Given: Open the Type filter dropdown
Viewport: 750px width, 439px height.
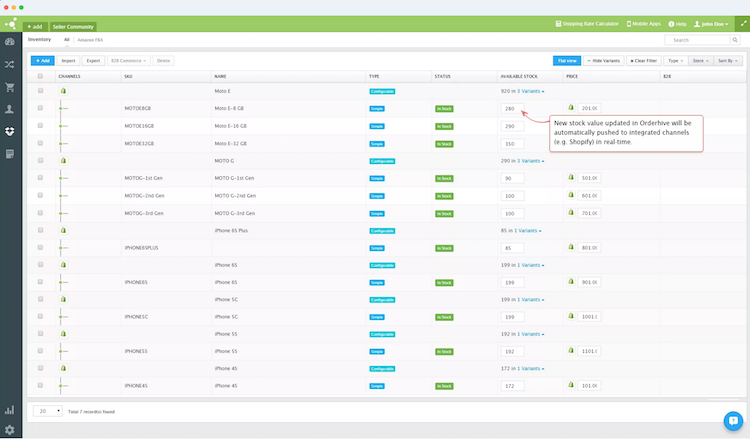Looking at the screenshot, I should 675,61.
